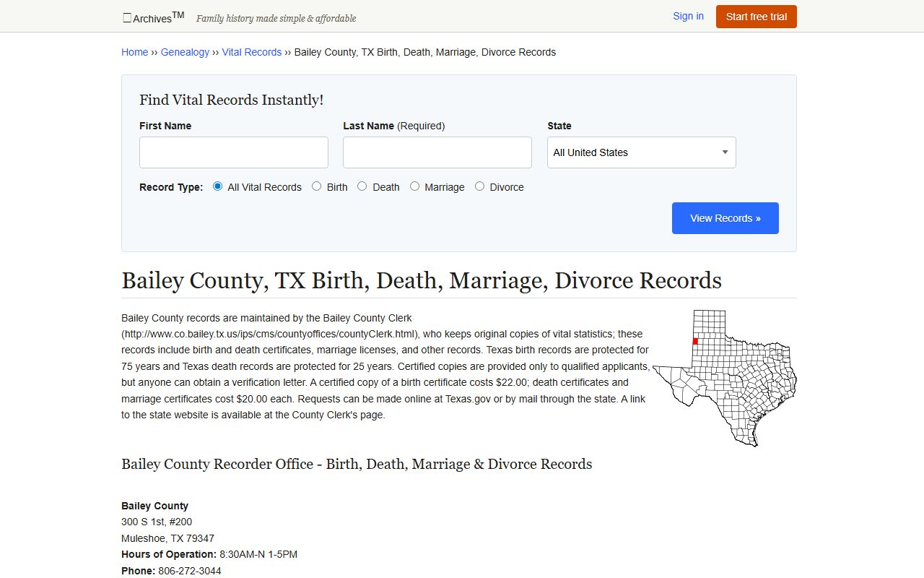
Task: Go to Home breadcrumb
Action: [135, 52]
